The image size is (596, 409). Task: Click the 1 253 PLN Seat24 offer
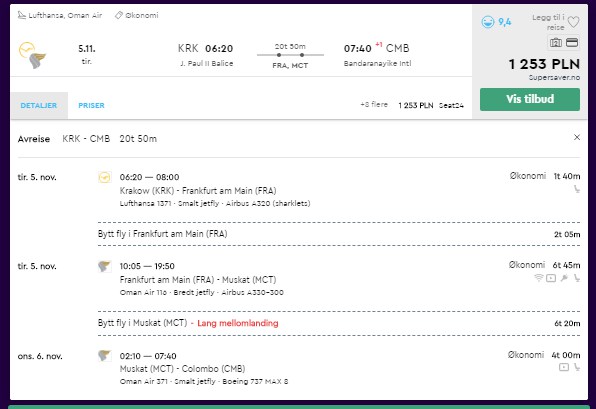(x=431, y=105)
